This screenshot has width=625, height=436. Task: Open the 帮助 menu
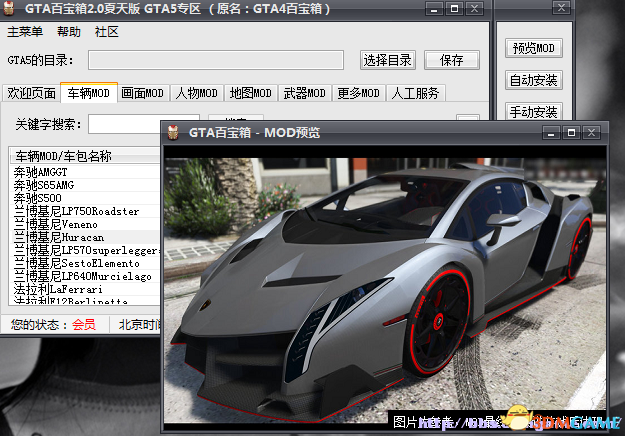pyautogui.click(x=69, y=31)
